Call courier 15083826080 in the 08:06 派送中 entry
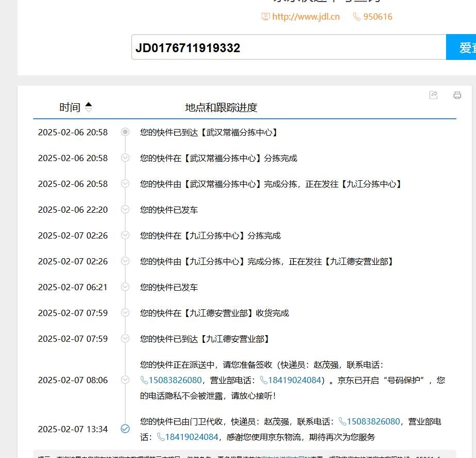 click(x=171, y=380)
